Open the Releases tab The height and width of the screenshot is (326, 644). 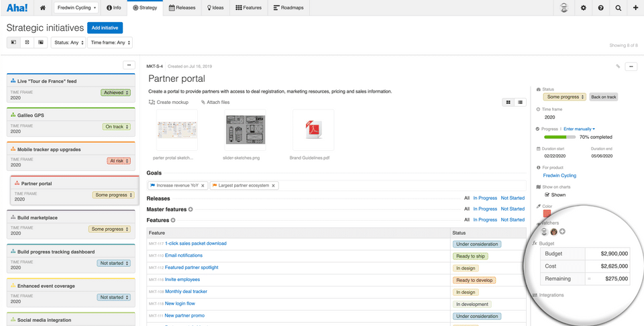click(182, 8)
